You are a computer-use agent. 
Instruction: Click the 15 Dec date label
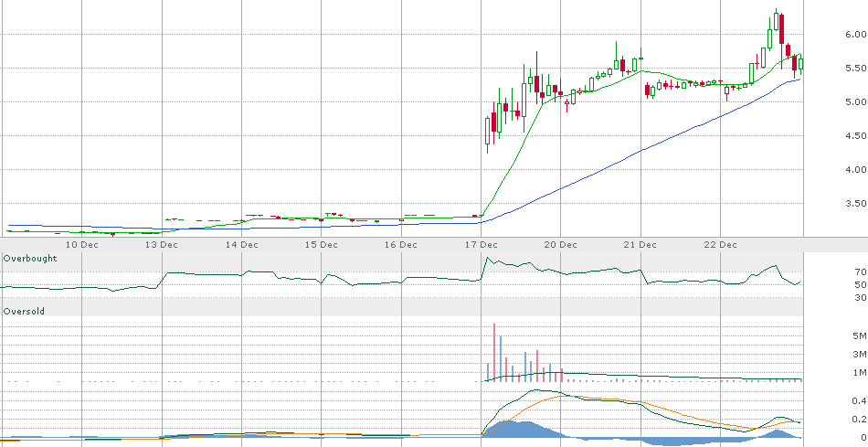tap(322, 244)
